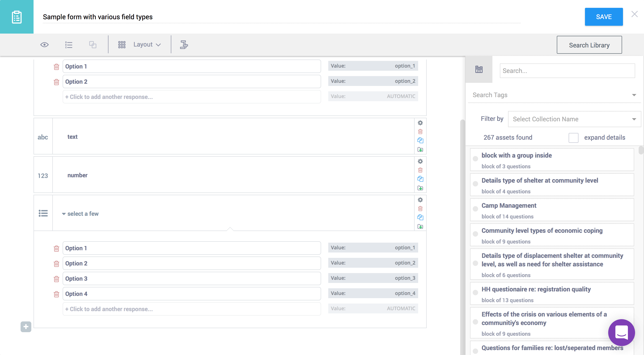Image resolution: width=644 pixels, height=355 pixels.
Task: Open the select a few expander chevron
Action: (x=64, y=214)
